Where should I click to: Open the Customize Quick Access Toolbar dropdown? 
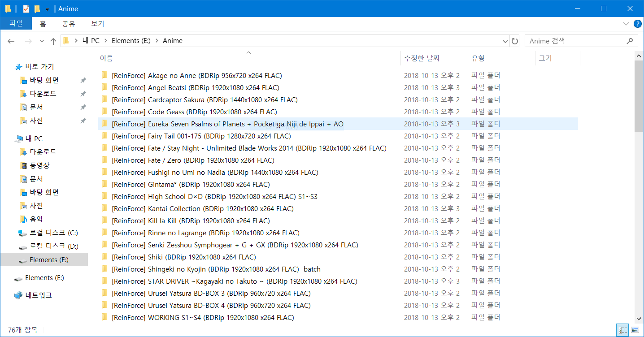(47, 9)
